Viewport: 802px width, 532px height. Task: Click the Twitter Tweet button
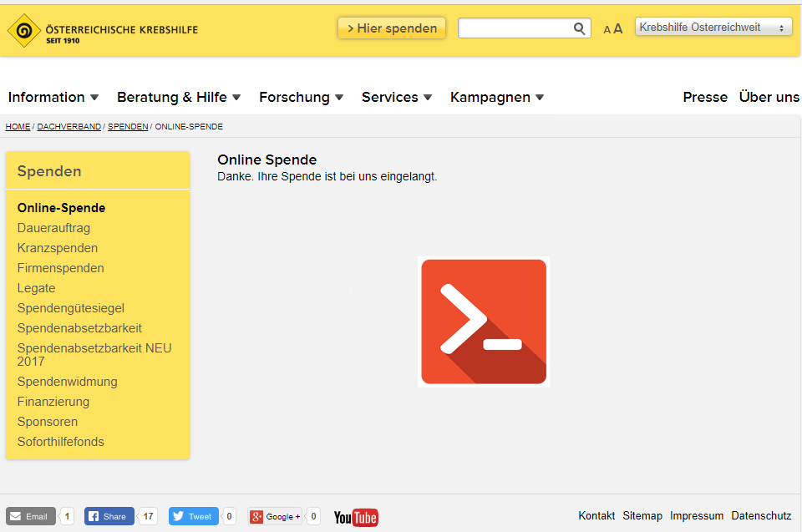pyautogui.click(x=193, y=516)
